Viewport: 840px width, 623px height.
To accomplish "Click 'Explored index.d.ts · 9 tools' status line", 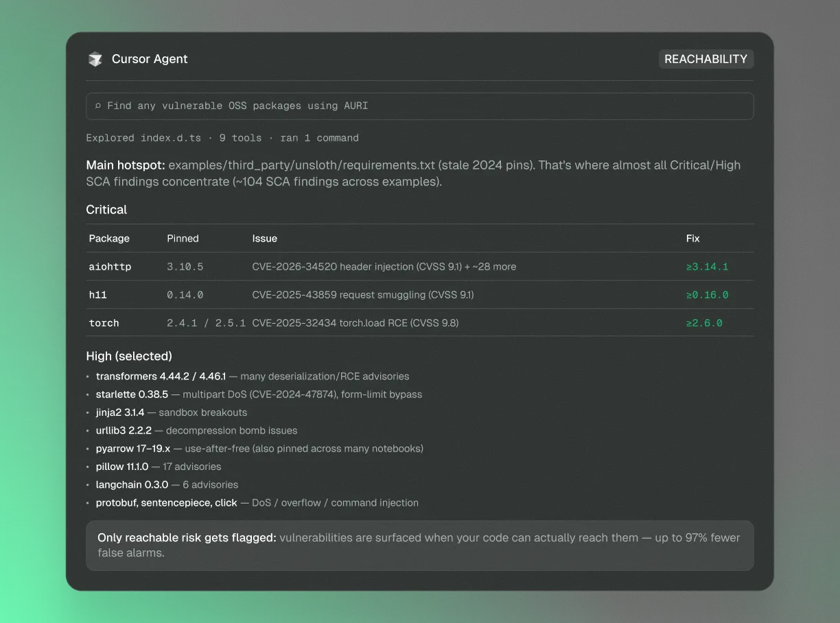I will [222, 138].
